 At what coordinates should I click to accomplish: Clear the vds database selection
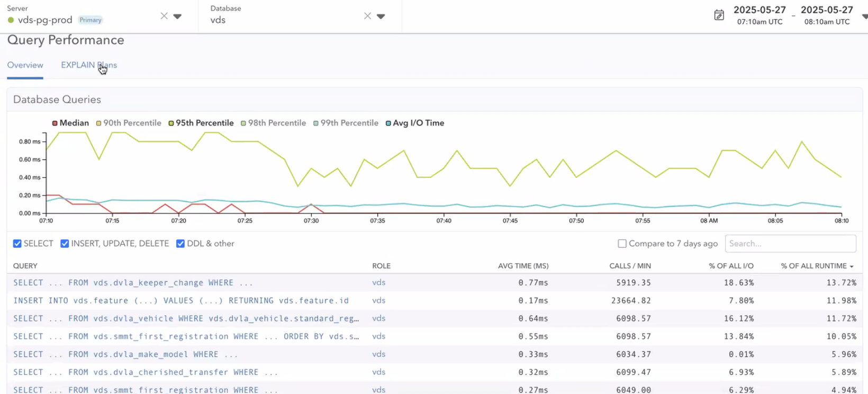367,16
